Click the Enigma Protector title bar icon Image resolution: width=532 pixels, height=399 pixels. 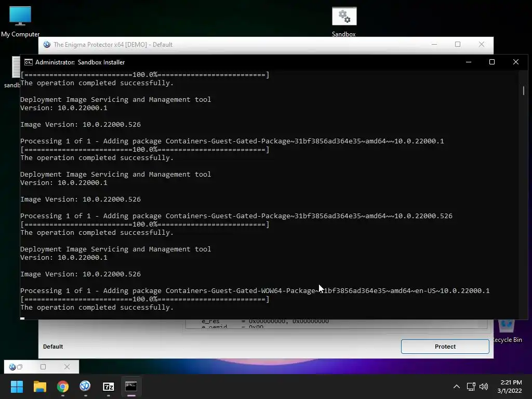[x=47, y=45]
